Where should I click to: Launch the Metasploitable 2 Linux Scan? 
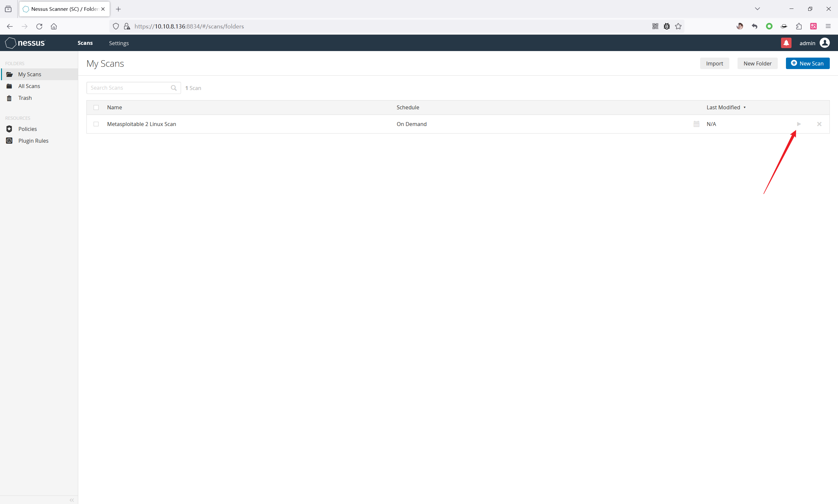click(x=799, y=124)
